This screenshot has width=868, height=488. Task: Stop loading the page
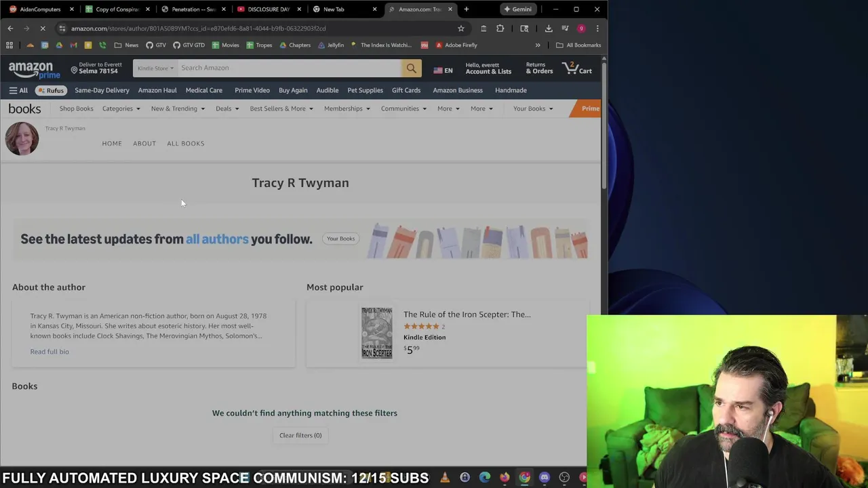point(43,28)
